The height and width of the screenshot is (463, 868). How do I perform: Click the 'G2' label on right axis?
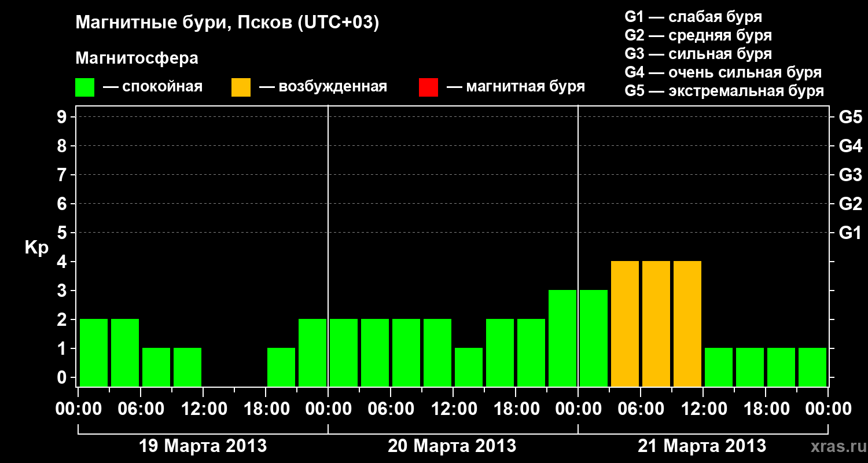click(850, 204)
